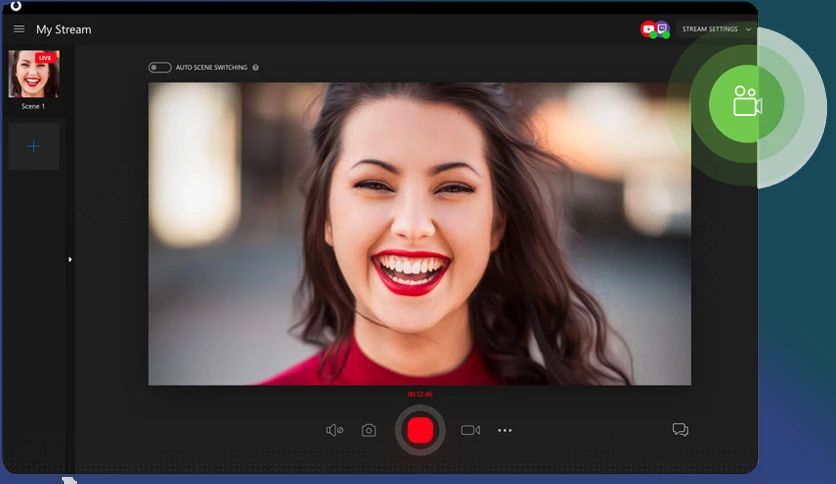Toggle Auto Scene Switching on
This screenshot has width=836, height=484.
tap(159, 67)
